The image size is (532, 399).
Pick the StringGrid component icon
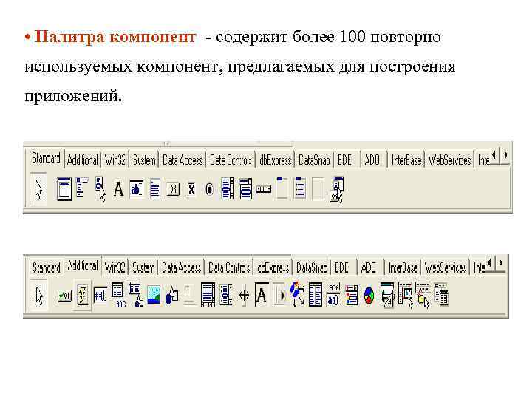click(x=118, y=295)
